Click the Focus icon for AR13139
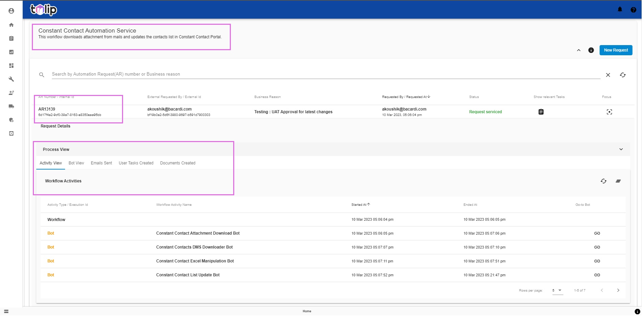Image resolution: width=644 pixels, height=317 pixels. (609, 112)
